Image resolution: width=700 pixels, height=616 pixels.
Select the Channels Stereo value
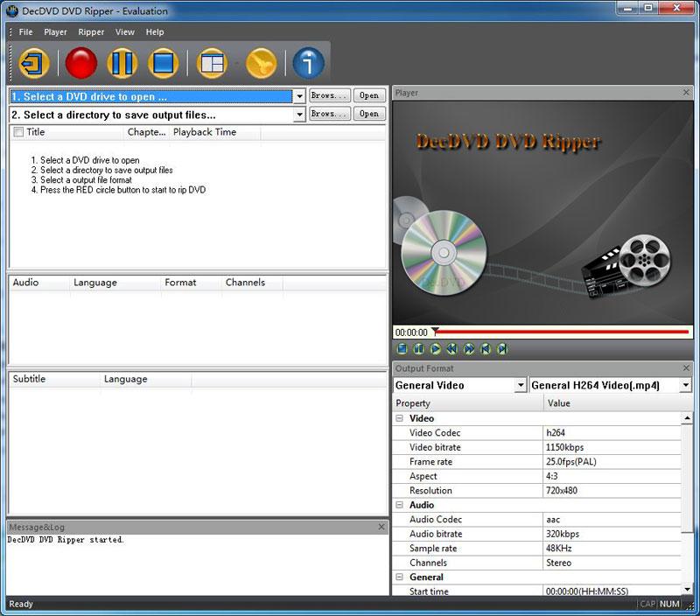pos(612,563)
